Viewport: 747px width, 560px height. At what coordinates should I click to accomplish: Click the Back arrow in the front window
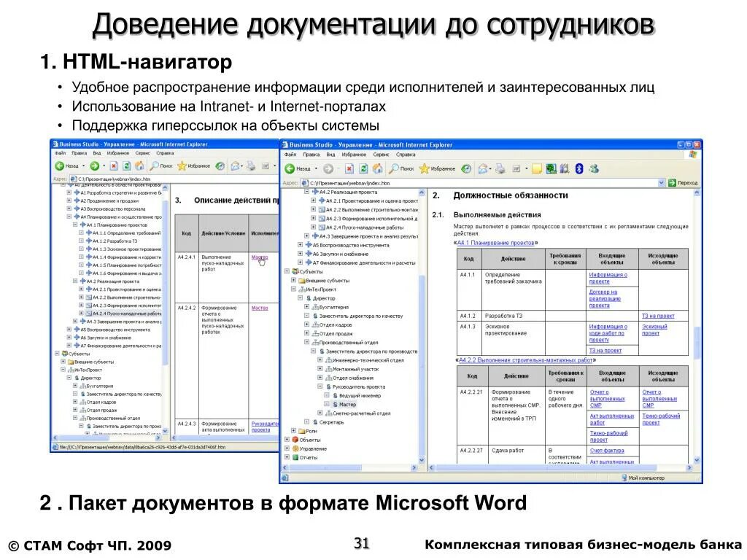point(290,168)
